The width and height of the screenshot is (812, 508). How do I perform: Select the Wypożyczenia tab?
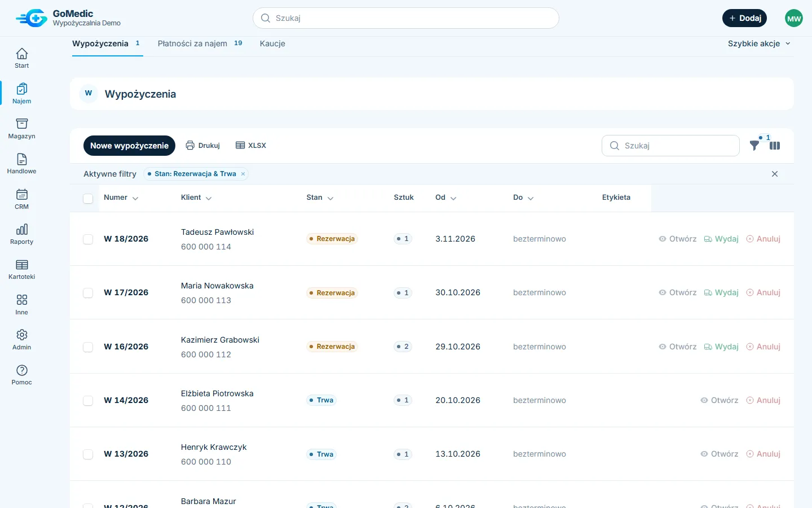click(x=107, y=43)
